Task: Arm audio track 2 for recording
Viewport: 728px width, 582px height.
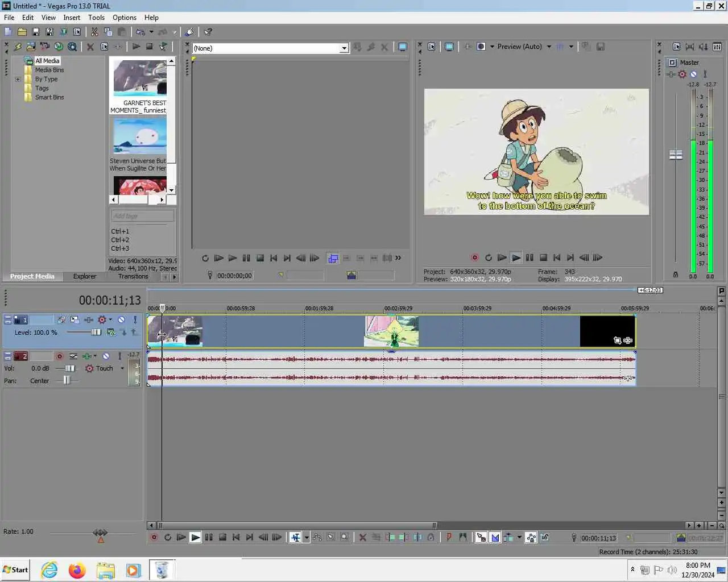Action: (59, 356)
